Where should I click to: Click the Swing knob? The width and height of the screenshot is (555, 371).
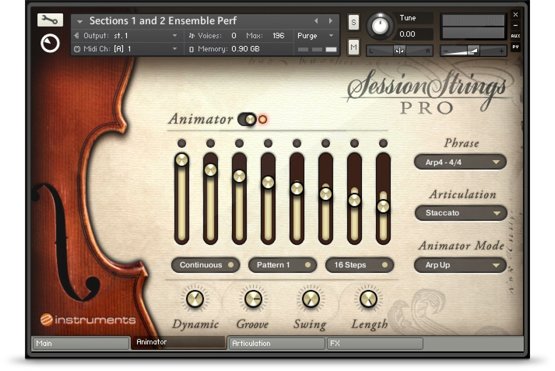310,299
